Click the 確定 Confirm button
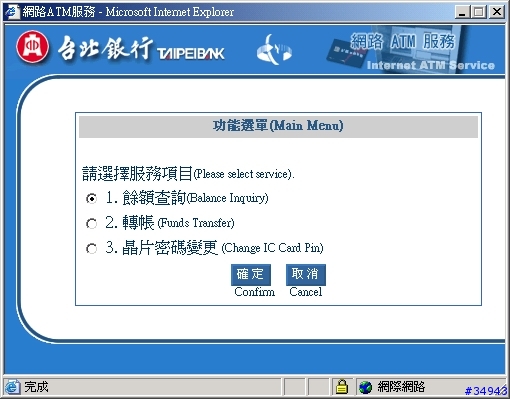Image resolution: width=510 pixels, height=399 pixels. (251, 275)
